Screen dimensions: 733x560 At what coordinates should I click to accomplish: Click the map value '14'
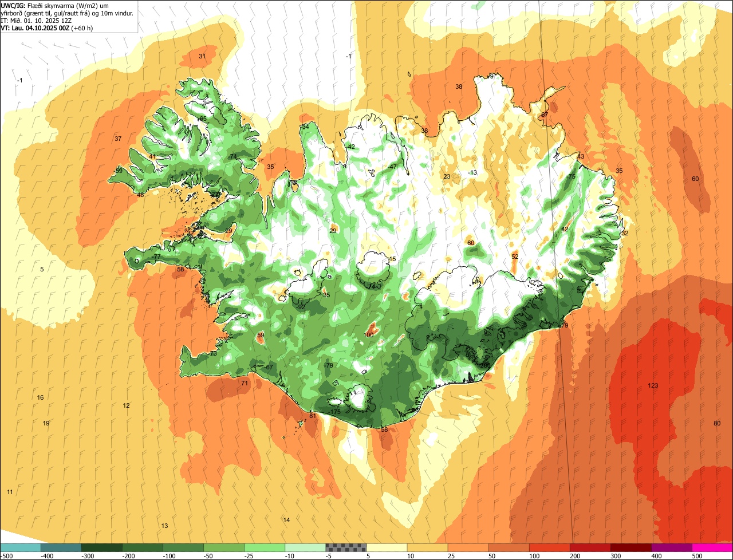coord(287,520)
